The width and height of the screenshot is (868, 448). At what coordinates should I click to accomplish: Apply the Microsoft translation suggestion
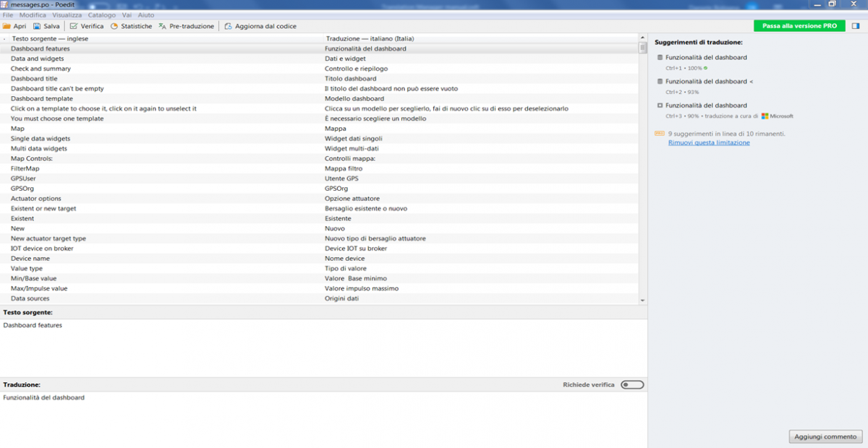pyautogui.click(x=706, y=105)
